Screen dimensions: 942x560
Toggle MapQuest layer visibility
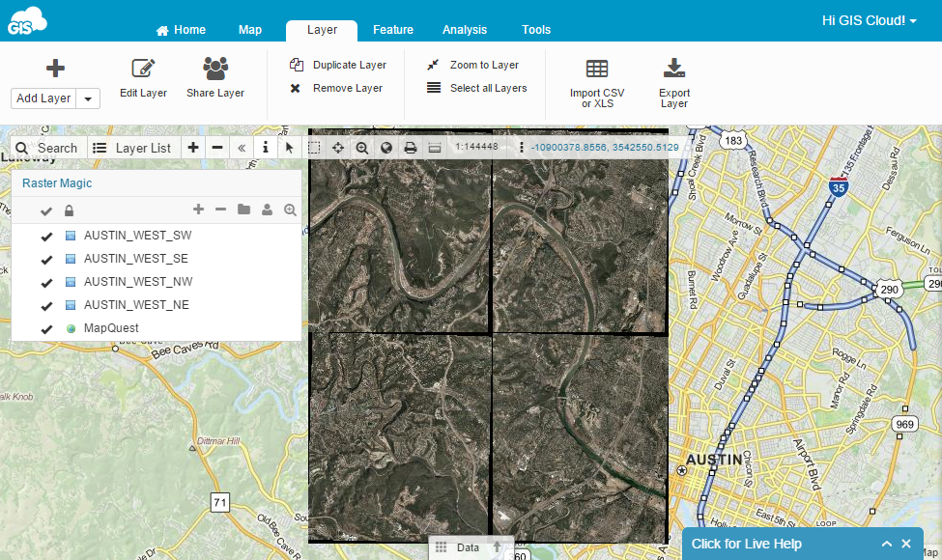(47, 329)
